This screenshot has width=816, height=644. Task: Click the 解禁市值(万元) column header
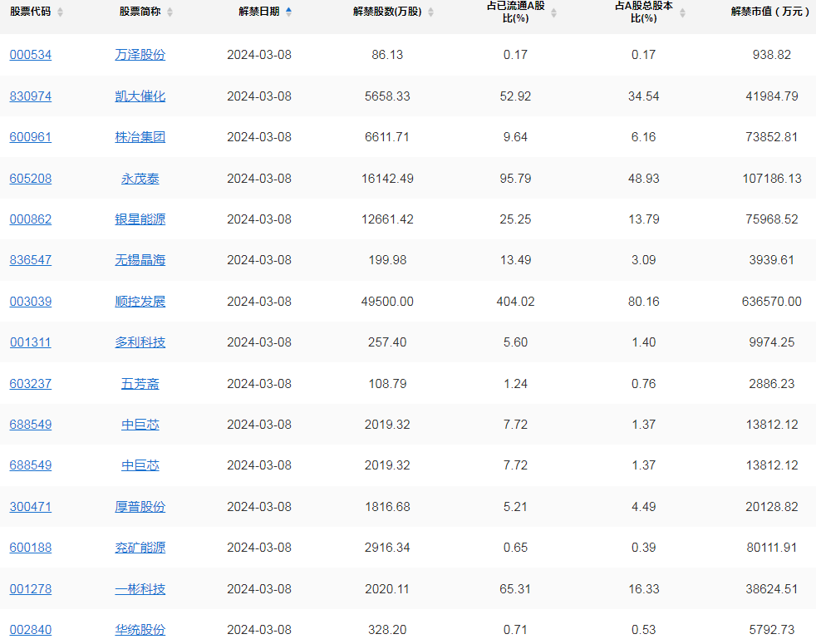click(769, 12)
